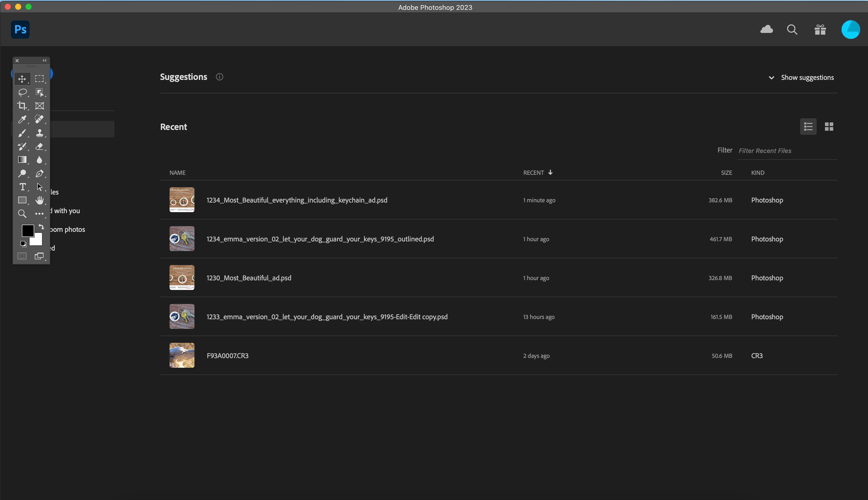Select the Horizontal Type tool
Screen dimensions: 868x500
22,187
